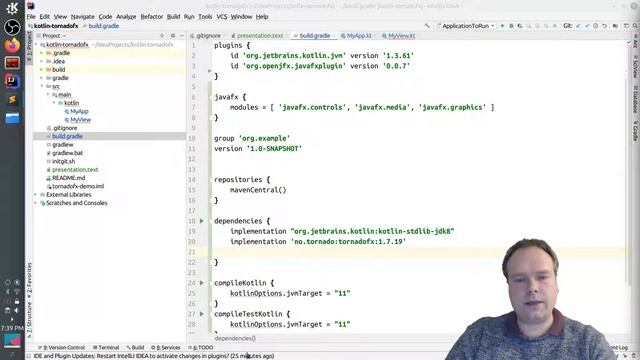The height and width of the screenshot is (360, 640).
Task: Open OBS Studio from the dock
Action: (x=12, y=27)
